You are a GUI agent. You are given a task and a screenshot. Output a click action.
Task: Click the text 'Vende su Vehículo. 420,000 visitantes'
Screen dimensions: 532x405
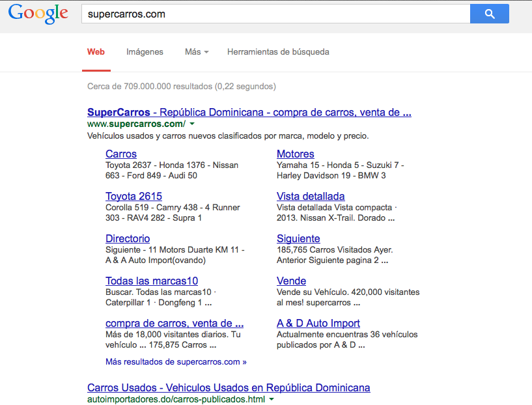pos(348,292)
